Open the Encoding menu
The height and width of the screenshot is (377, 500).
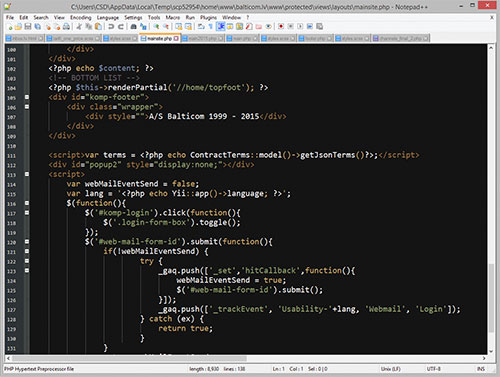[80, 17]
